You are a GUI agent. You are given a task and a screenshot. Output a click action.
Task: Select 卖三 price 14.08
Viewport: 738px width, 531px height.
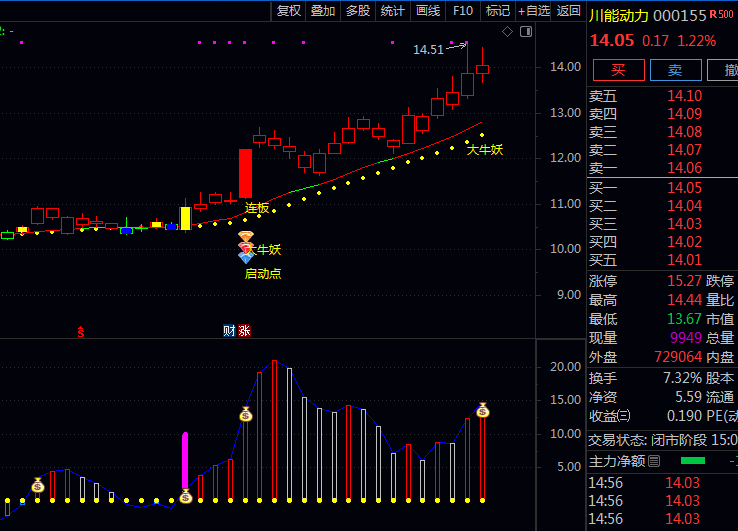(x=684, y=132)
